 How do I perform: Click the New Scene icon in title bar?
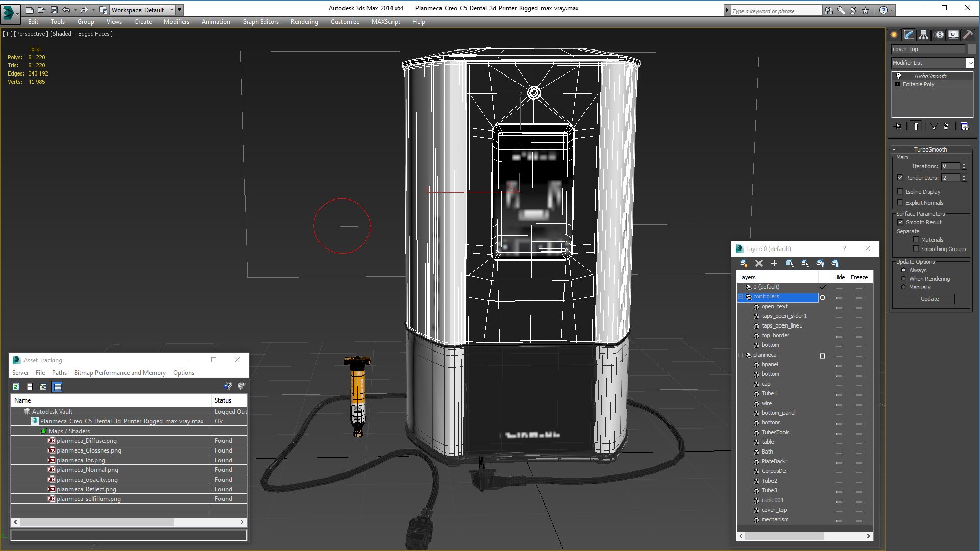coord(29,10)
